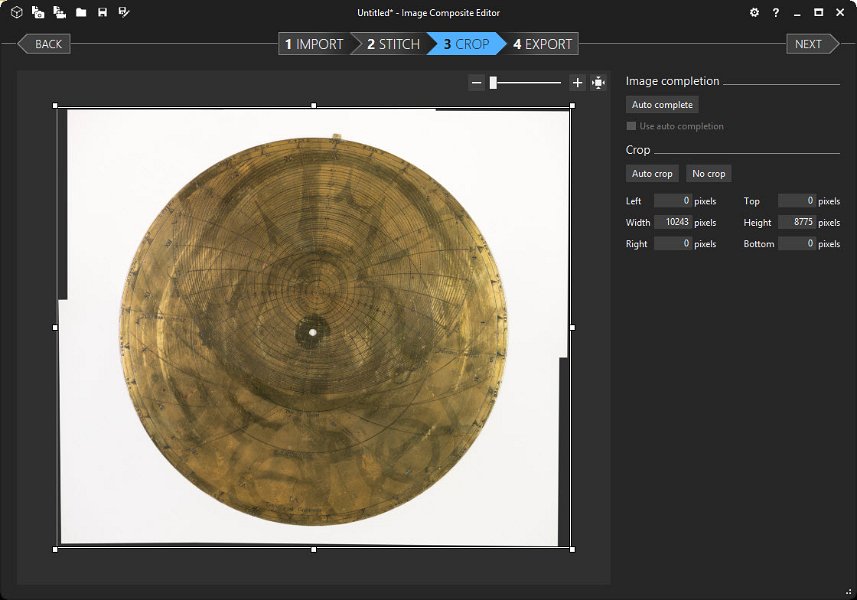Enable the Use auto completion checkbox
This screenshot has width=857, height=600.
point(631,126)
